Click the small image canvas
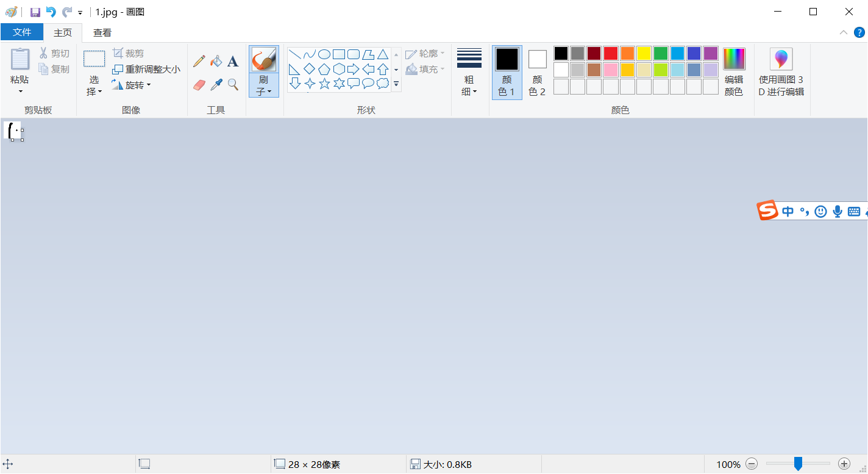The height and width of the screenshot is (474, 868). [12, 130]
